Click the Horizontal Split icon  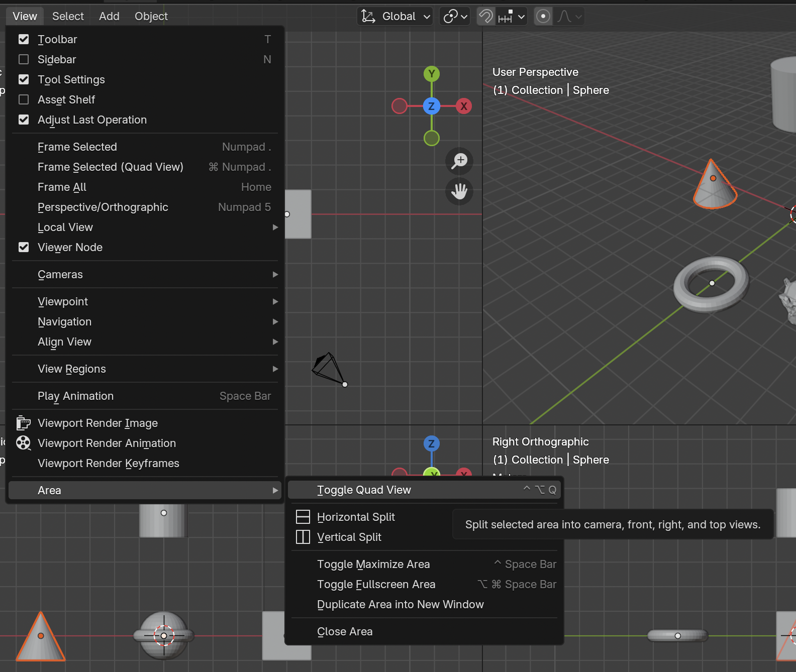(x=303, y=517)
